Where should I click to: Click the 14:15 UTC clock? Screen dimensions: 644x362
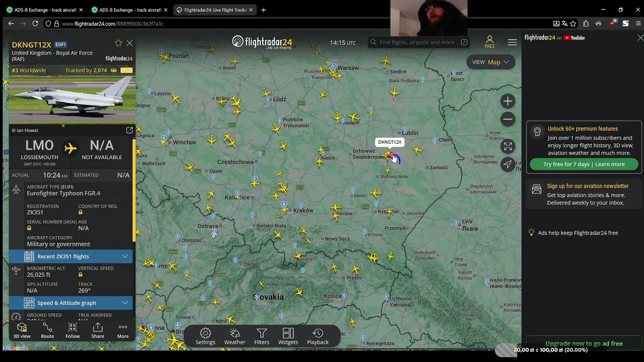pos(343,43)
